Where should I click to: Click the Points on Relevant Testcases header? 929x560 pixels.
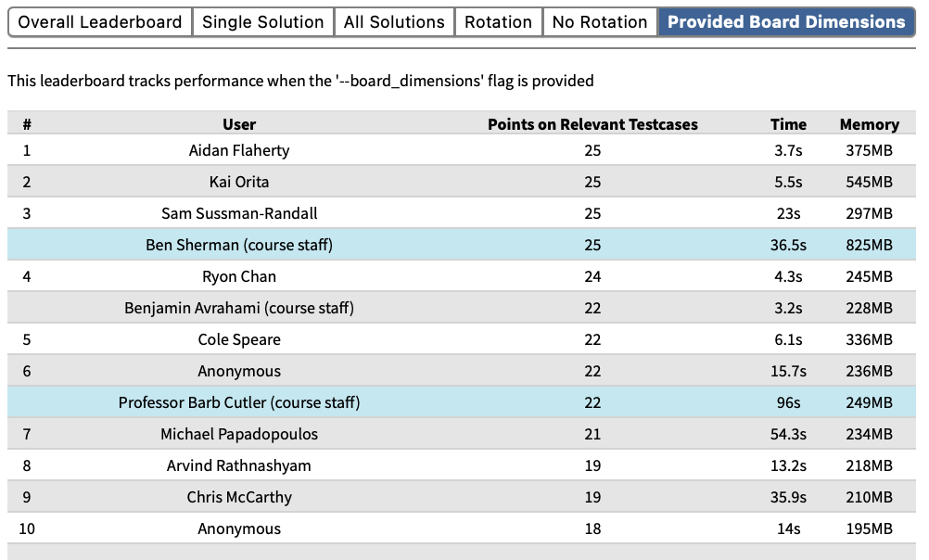tap(592, 124)
